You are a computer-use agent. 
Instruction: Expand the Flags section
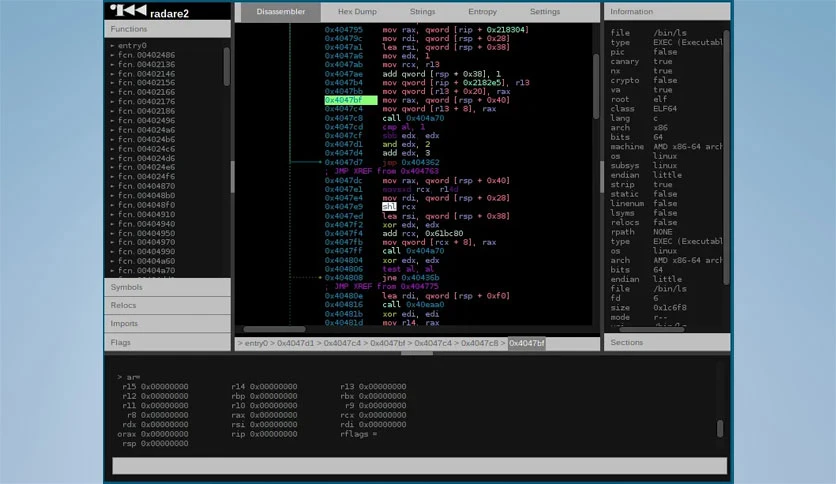[x=167, y=342]
